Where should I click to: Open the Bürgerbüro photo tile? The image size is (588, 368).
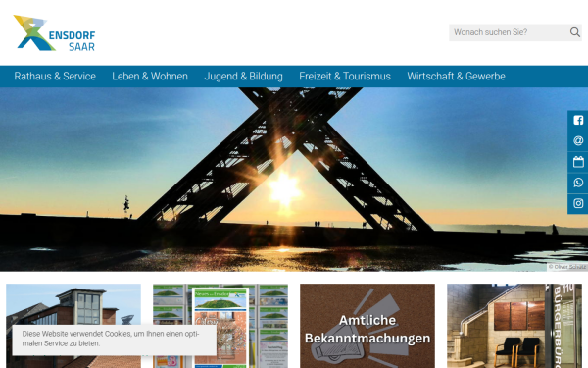coord(514,326)
